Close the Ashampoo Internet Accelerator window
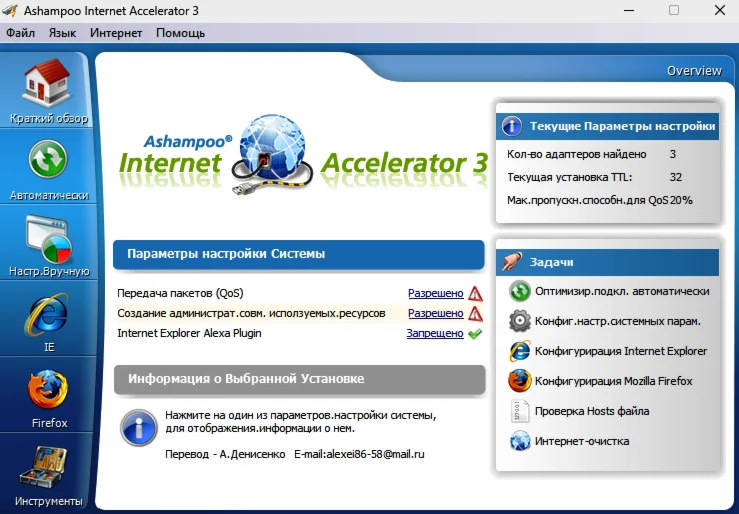 click(x=720, y=10)
